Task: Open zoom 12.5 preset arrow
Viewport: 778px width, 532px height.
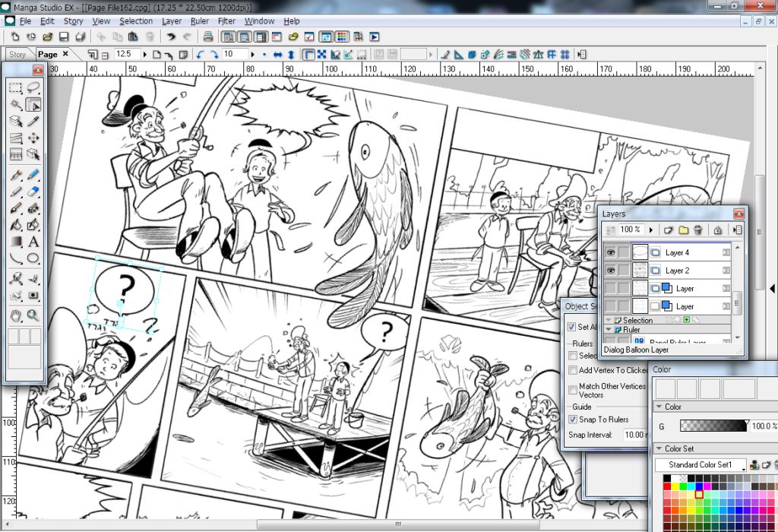Action: (145, 55)
